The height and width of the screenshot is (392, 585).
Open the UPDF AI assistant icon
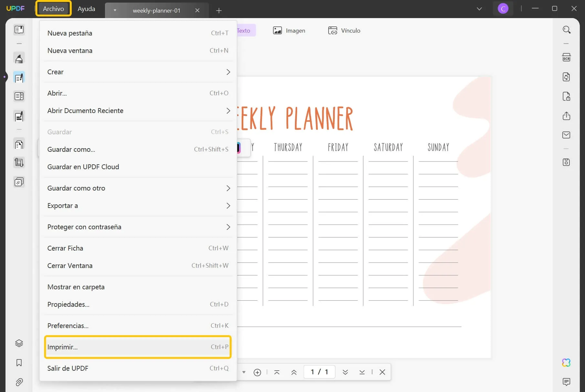(x=566, y=363)
